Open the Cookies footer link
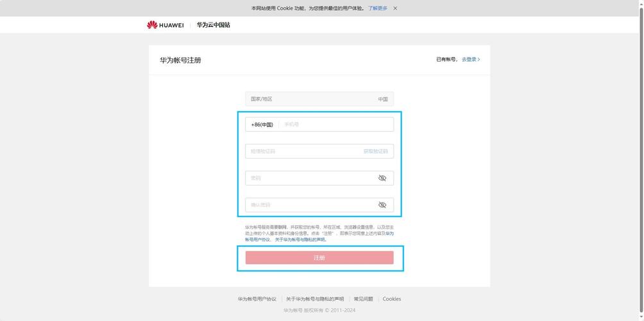 tap(392, 299)
